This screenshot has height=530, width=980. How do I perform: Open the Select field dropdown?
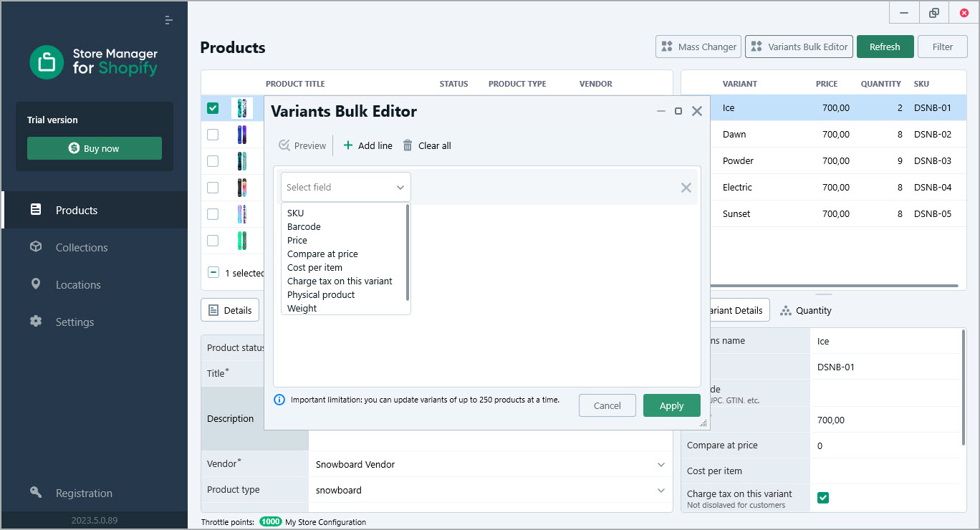click(346, 187)
